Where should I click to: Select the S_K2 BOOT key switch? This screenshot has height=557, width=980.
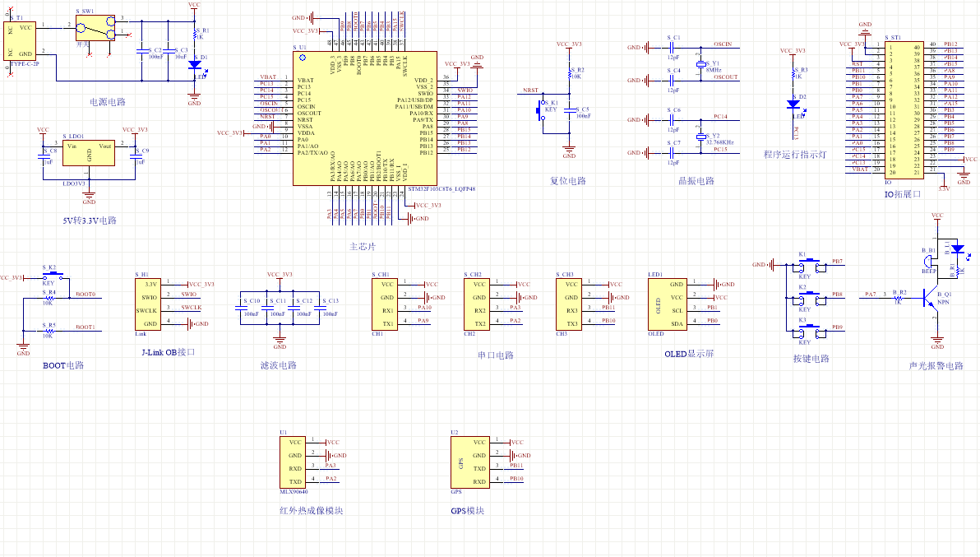(53, 276)
